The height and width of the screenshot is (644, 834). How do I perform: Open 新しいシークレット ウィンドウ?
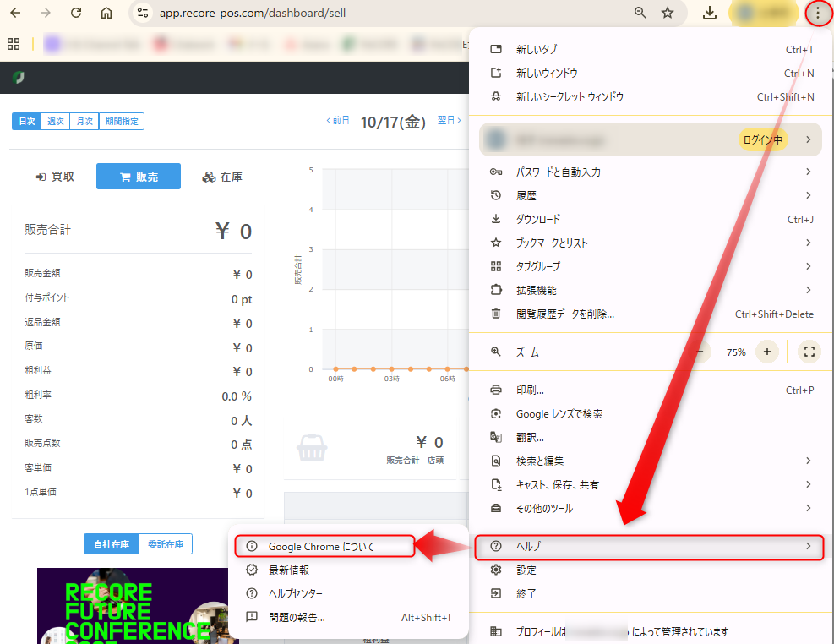click(x=651, y=97)
